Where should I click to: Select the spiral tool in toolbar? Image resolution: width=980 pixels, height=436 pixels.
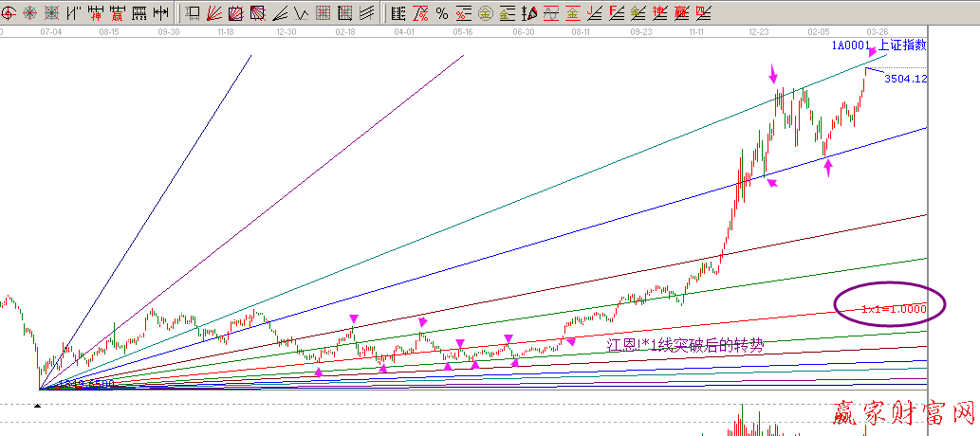coord(9,12)
